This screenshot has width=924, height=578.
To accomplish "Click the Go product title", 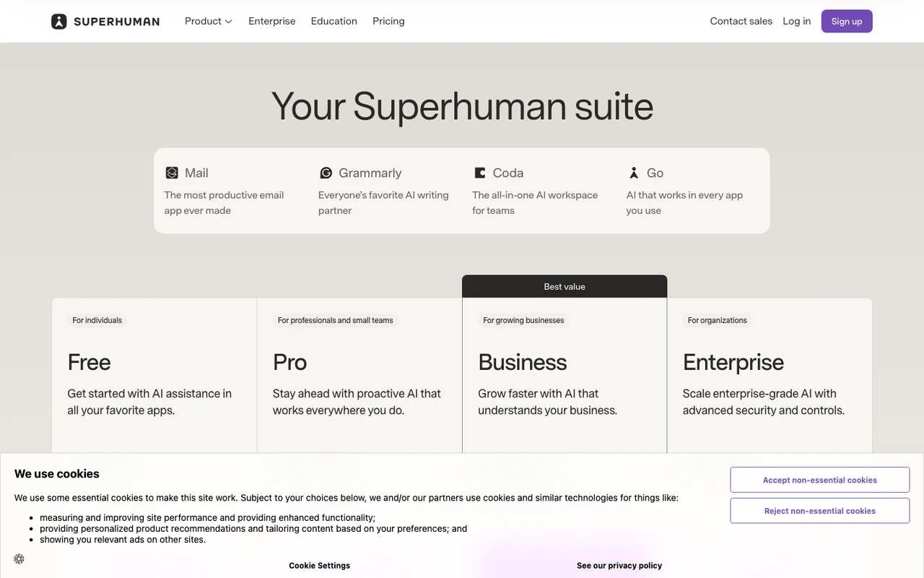I will click(655, 173).
